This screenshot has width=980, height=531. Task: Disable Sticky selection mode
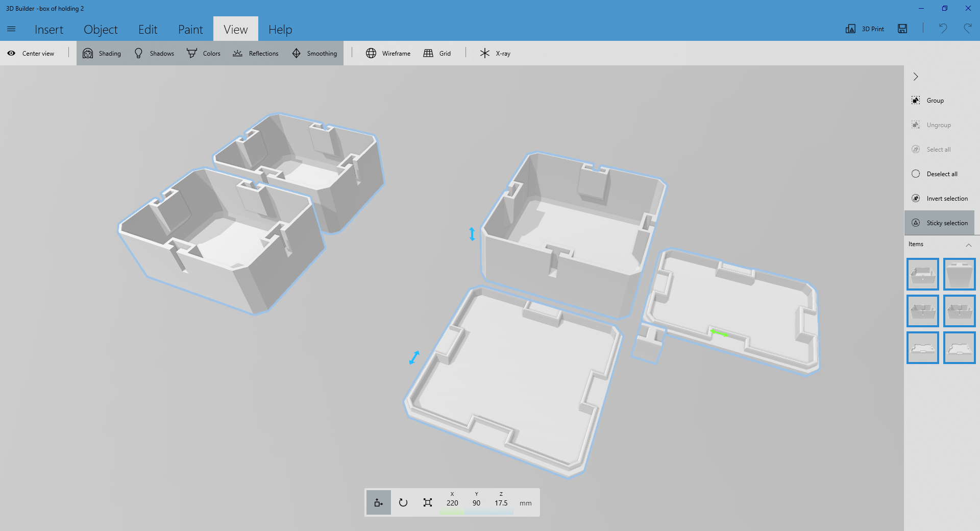point(940,223)
